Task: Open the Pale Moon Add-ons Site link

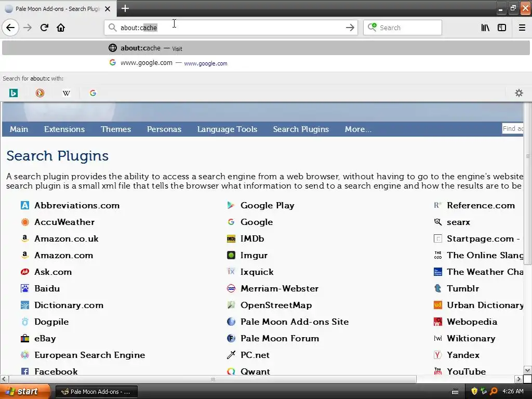Action: (295, 322)
